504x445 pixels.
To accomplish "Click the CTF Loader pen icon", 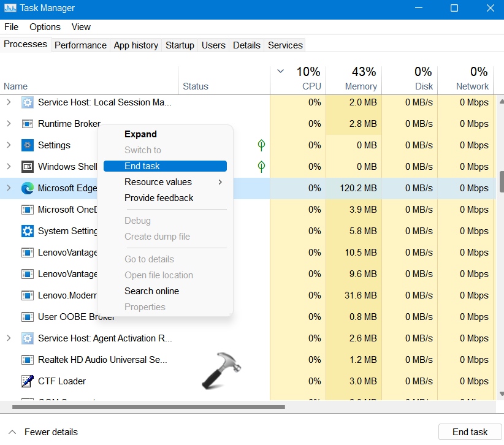I will pos(28,381).
